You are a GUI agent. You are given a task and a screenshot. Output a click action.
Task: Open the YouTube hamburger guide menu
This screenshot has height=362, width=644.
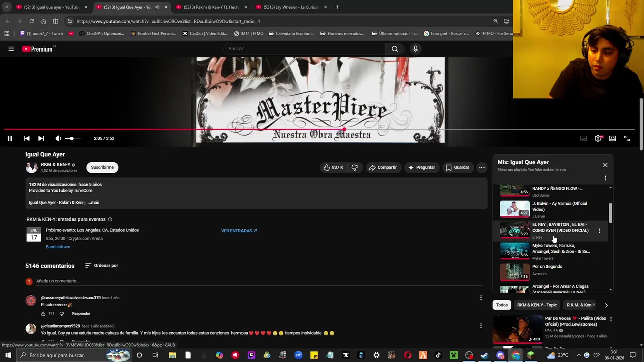tap(11, 49)
